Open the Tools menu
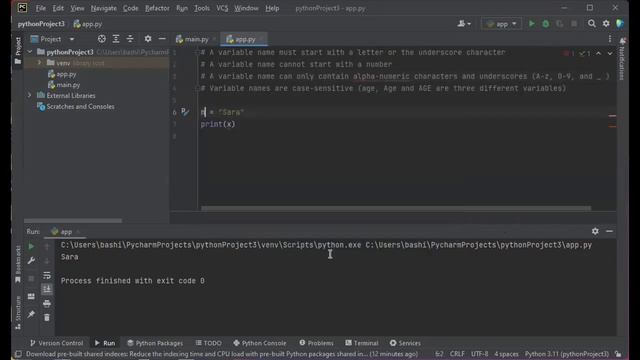The image size is (640, 360). [x=202, y=8]
